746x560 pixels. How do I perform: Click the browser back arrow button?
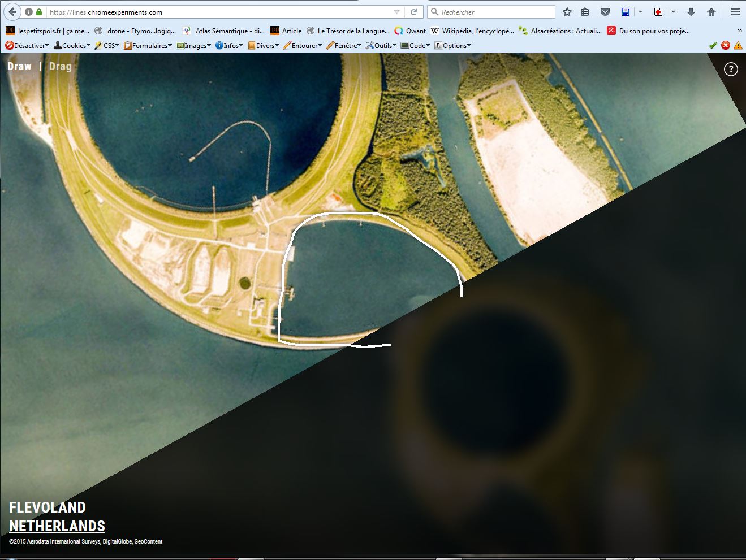pyautogui.click(x=12, y=12)
